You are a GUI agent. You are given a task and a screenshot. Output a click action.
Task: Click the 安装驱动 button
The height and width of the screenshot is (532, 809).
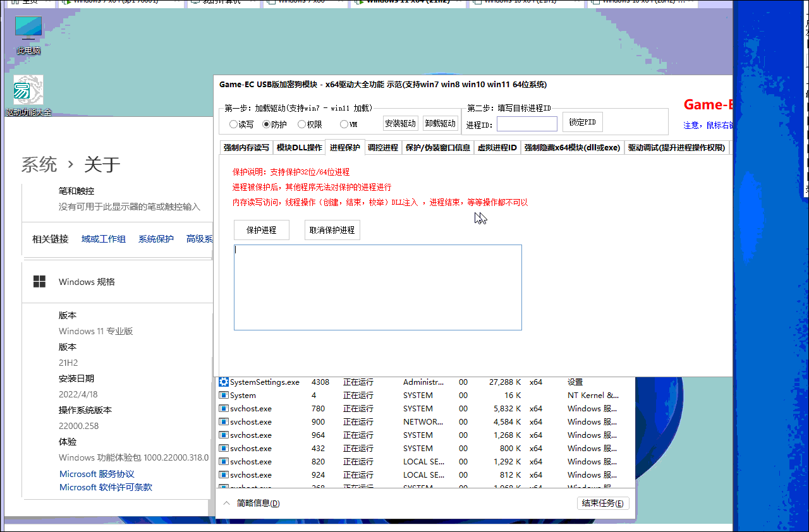click(x=401, y=123)
